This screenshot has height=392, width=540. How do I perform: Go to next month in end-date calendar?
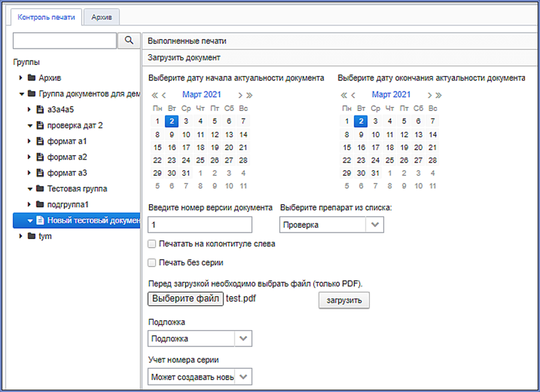[x=430, y=95]
